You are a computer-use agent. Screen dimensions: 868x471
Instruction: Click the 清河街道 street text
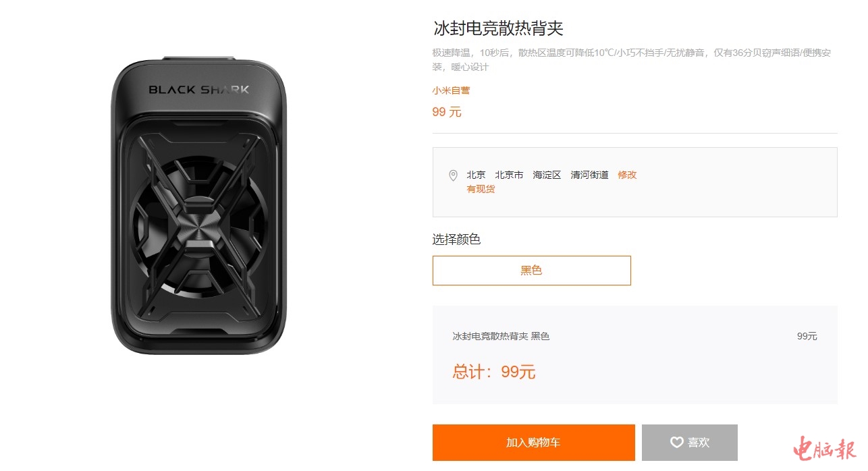click(x=589, y=175)
